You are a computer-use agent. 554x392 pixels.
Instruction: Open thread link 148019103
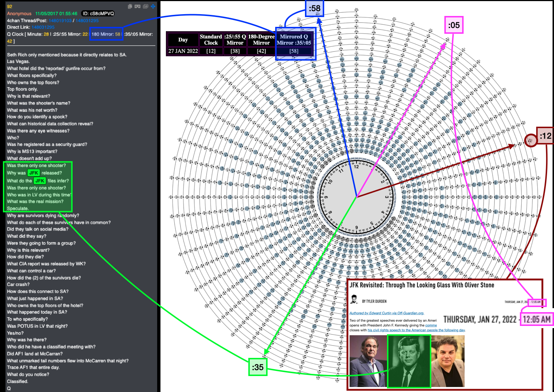click(x=60, y=21)
